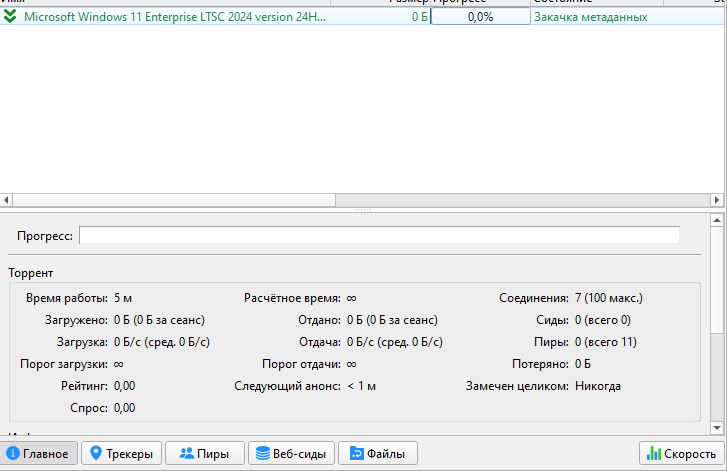This screenshot has width=727, height=471.
Task: Switch to the Трекеры tab
Action: (x=121, y=453)
